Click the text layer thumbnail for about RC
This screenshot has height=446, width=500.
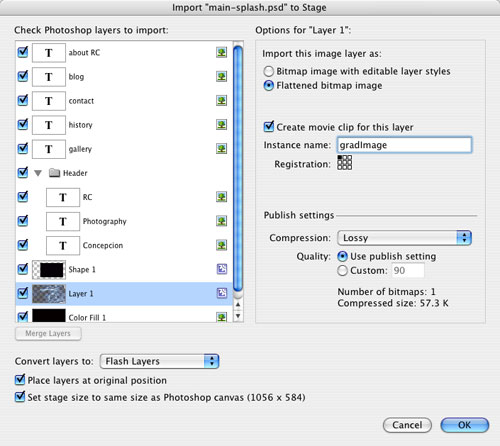click(x=49, y=53)
